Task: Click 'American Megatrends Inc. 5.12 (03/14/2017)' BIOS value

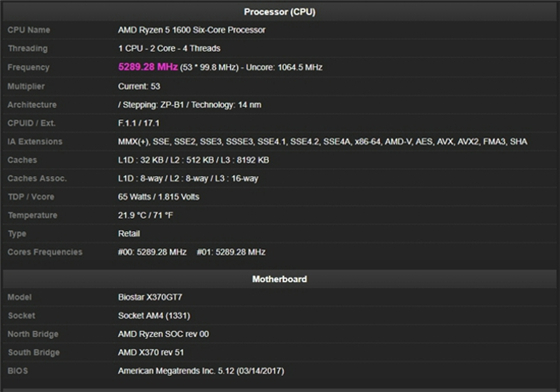Action: pyautogui.click(x=201, y=371)
